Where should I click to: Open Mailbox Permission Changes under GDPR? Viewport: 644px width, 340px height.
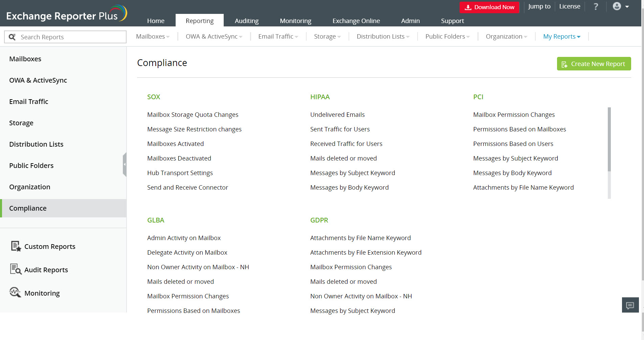(351, 267)
